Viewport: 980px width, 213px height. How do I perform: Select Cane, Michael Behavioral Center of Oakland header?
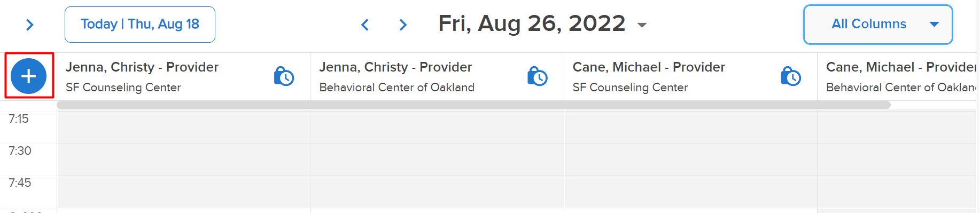[897, 76]
